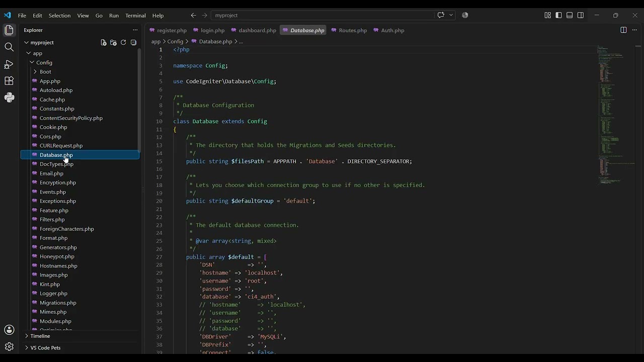
Task: Open the Extensions view
Action: click(9, 80)
